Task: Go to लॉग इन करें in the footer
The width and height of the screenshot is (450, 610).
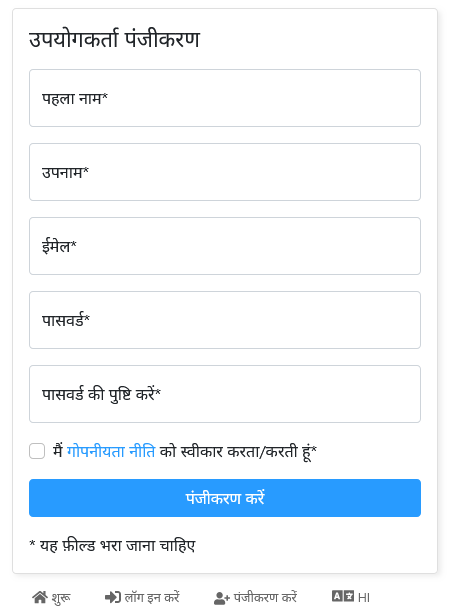Action: 142,597
